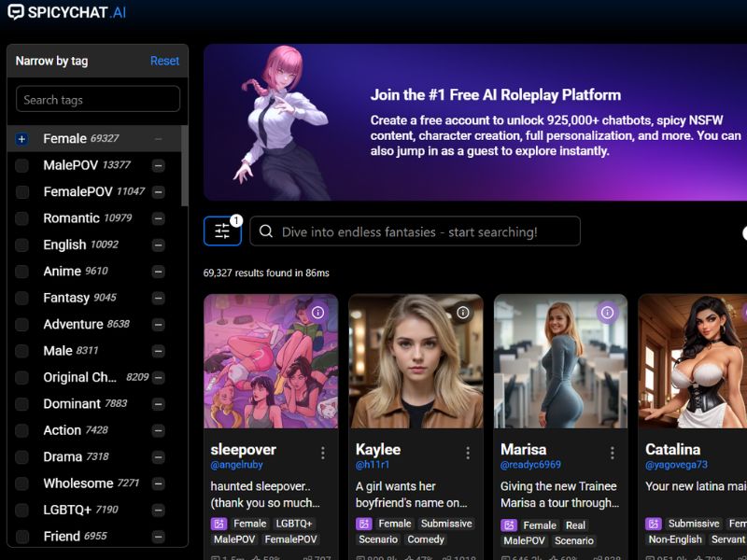
Task: Click the Submissive tag on Kaylee card
Action: pyautogui.click(x=446, y=524)
